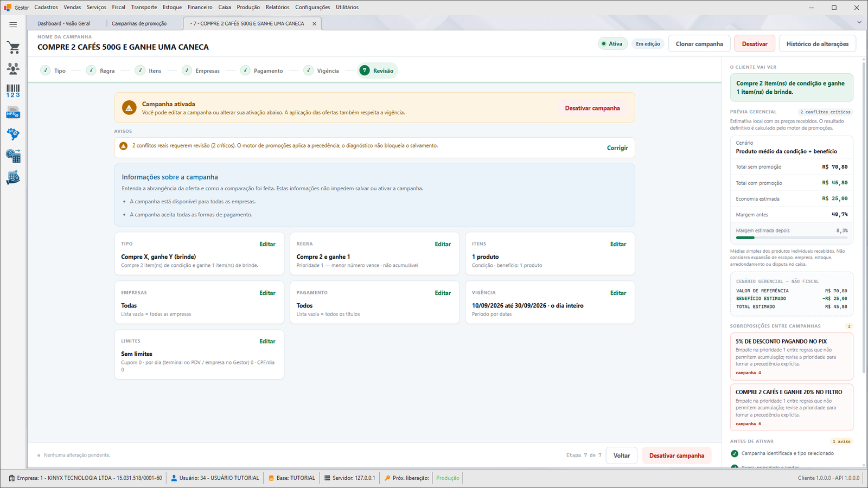Click the alert icon beside the 2 conflitos message
This screenshot has width=868, height=488.
(x=123, y=146)
